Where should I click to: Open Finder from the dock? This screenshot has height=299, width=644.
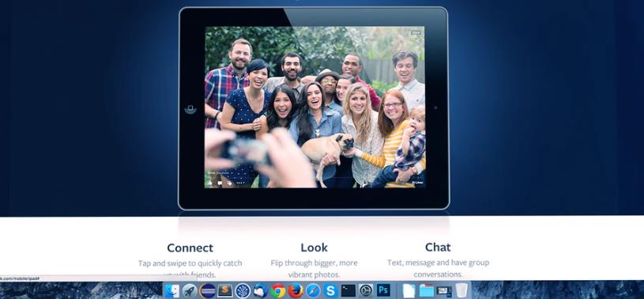point(172,291)
